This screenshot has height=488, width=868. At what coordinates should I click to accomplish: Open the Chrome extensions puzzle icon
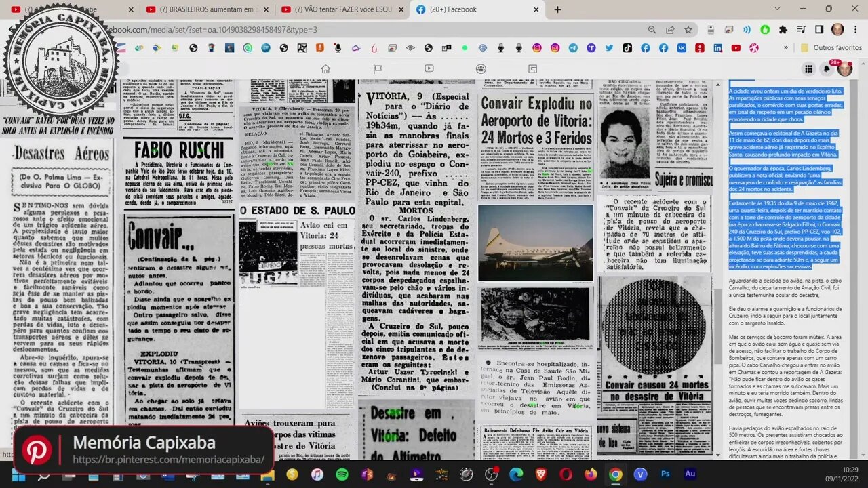[783, 30]
